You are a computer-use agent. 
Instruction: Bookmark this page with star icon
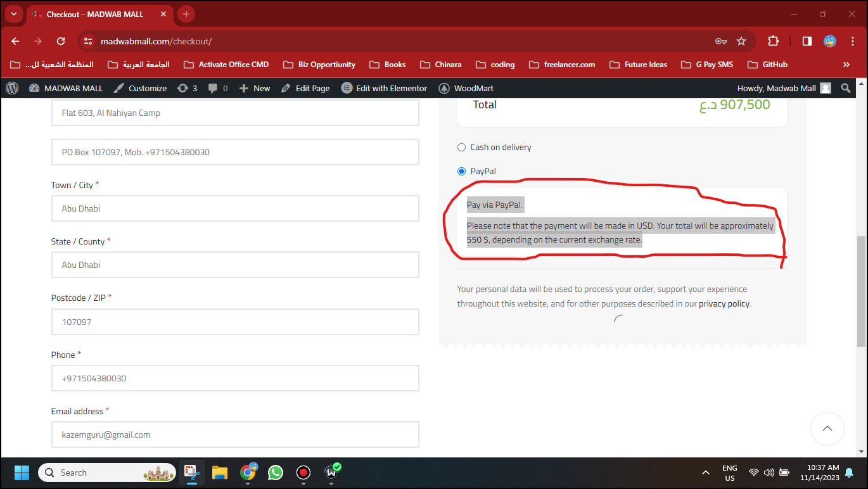(741, 41)
